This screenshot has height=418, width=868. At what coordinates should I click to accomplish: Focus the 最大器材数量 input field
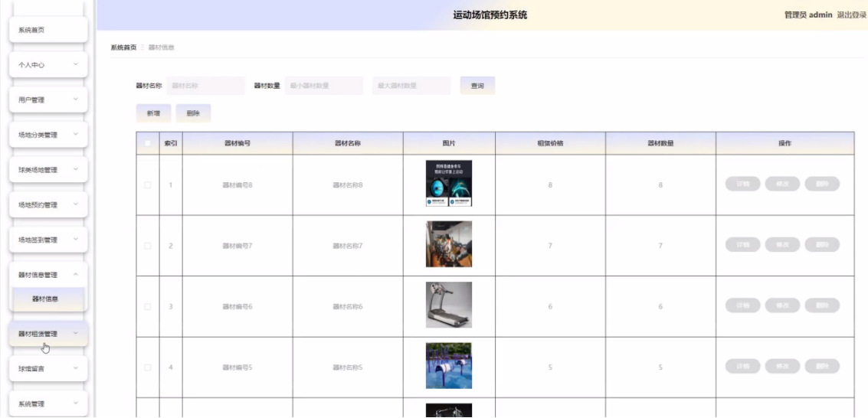pyautogui.click(x=412, y=86)
